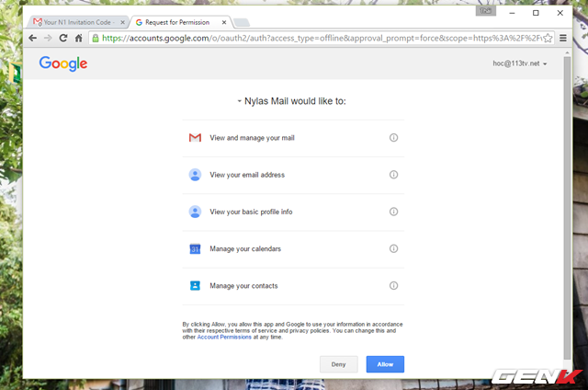Click the Gmail icon beside mail permission

click(195, 138)
